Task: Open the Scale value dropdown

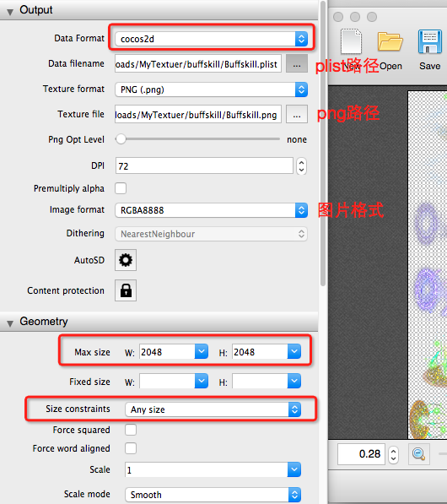Action: coord(294,469)
